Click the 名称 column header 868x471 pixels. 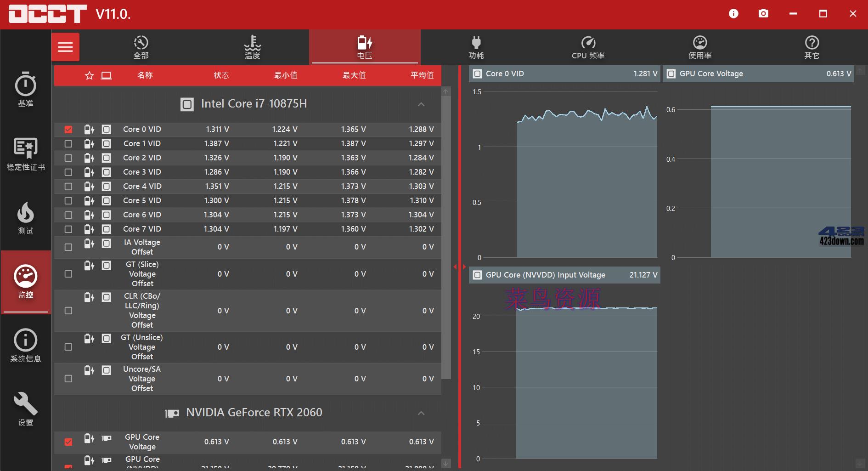tap(145, 75)
